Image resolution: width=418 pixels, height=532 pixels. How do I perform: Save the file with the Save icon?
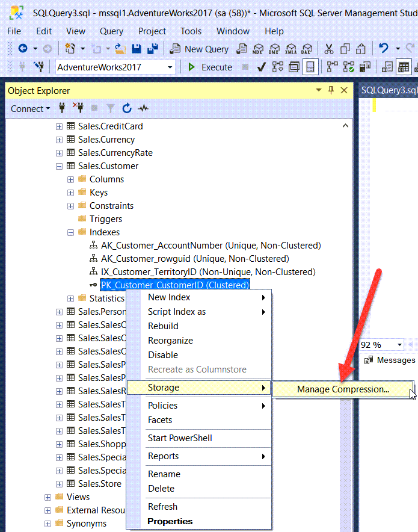click(x=137, y=49)
